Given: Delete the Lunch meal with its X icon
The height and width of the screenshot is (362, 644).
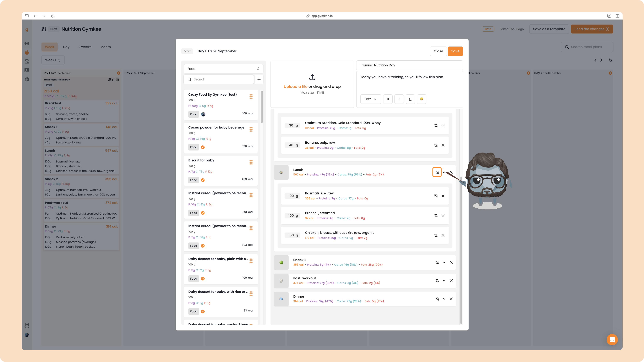Looking at the screenshot, I should [451, 172].
